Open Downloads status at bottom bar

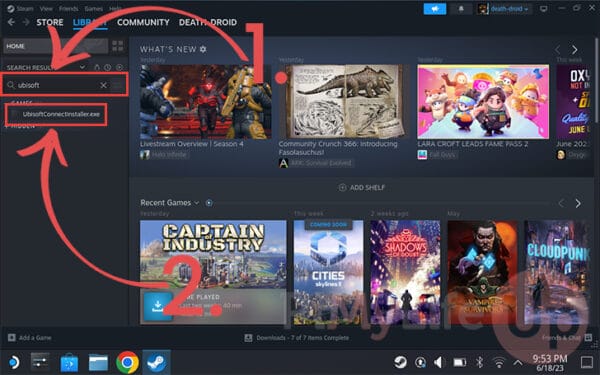(297, 338)
